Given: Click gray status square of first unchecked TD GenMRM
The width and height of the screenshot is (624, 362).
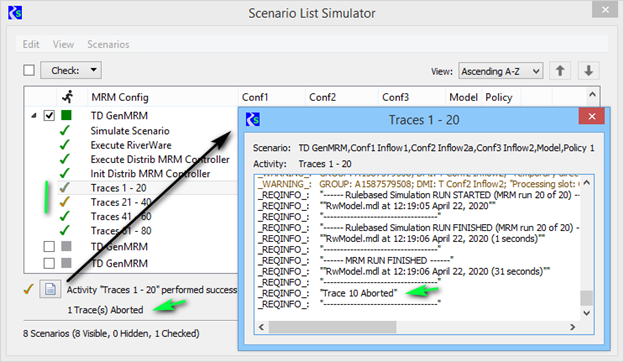Looking at the screenshot, I should [x=66, y=246].
